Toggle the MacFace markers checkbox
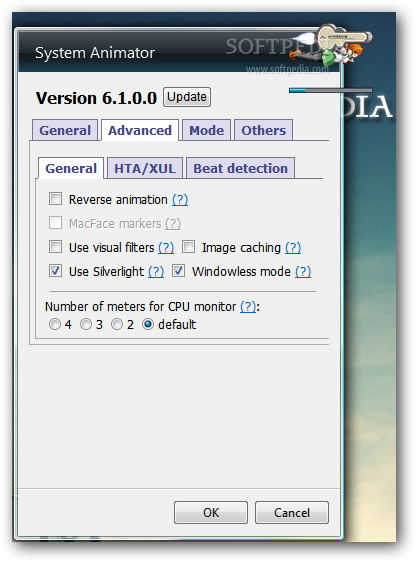Screen dimensions: 416x562 tap(56, 223)
